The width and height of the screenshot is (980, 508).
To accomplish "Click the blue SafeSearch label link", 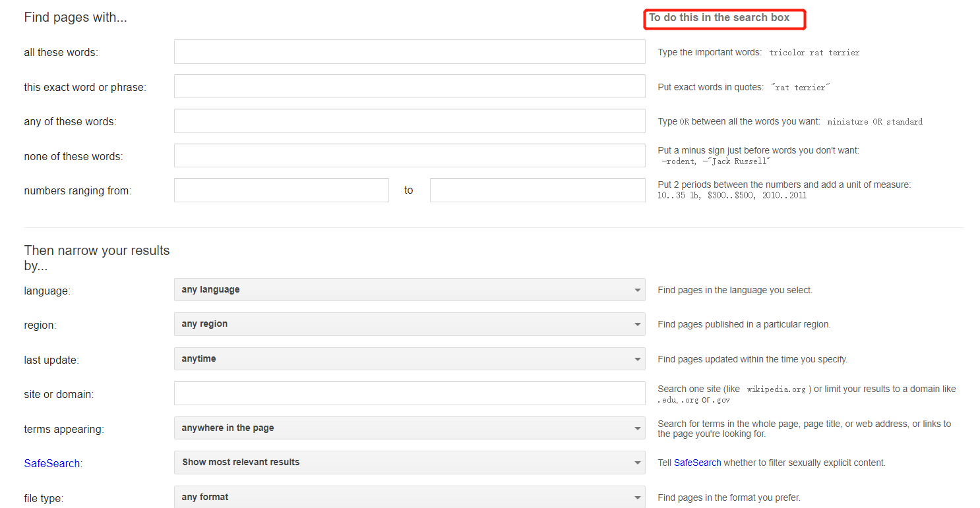I will [x=51, y=463].
